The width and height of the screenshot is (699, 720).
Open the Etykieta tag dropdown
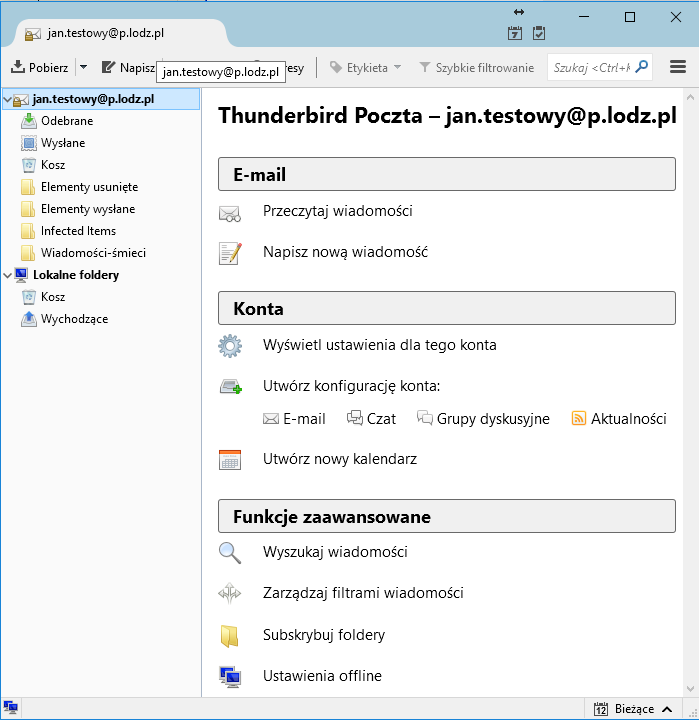click(365, 68)
